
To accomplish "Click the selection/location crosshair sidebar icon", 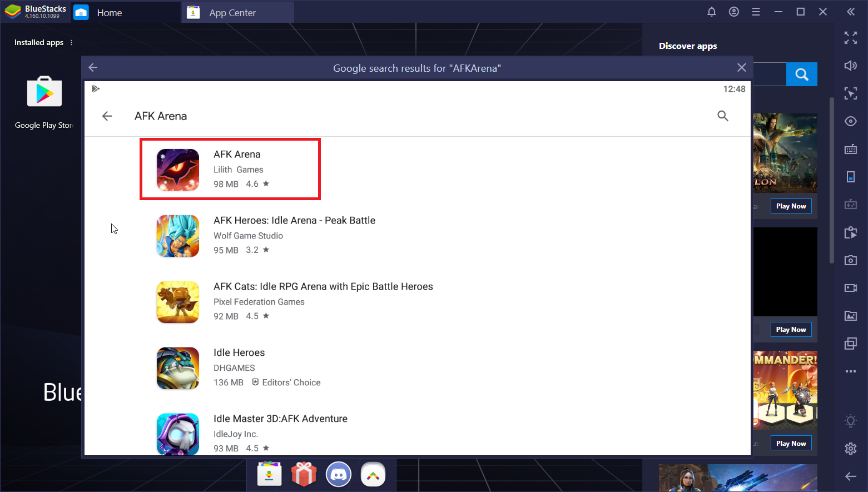I will click(851, 93).
